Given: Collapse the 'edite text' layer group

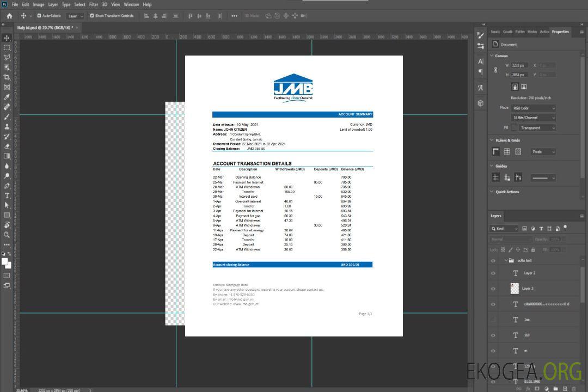Looking at the screenshot, I should click(506, 260).
